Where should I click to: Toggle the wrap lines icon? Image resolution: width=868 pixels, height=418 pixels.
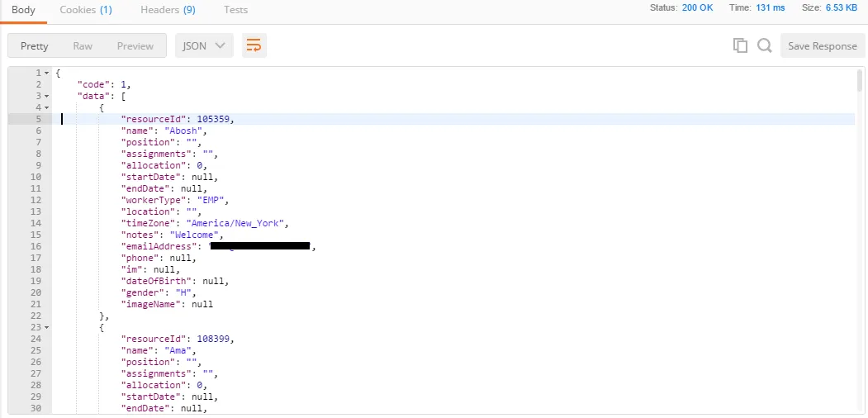(254, 46)
